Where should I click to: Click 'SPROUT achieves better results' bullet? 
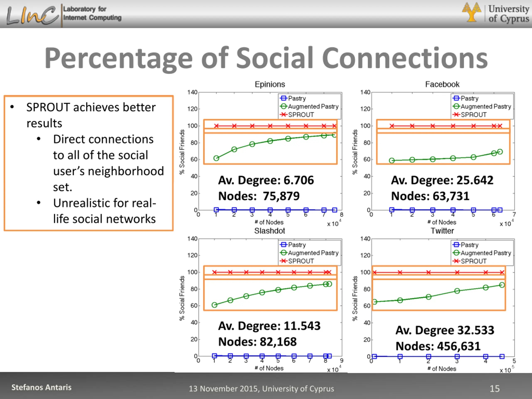point(91,115)
